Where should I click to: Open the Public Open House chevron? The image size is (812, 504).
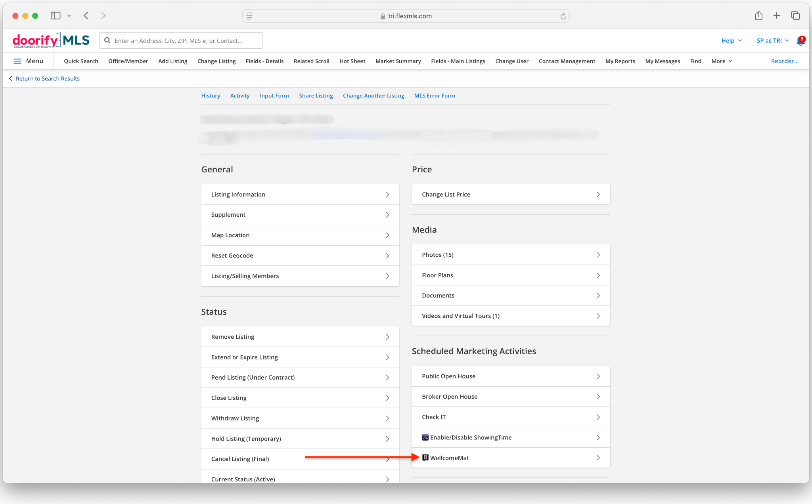point(598,376)
